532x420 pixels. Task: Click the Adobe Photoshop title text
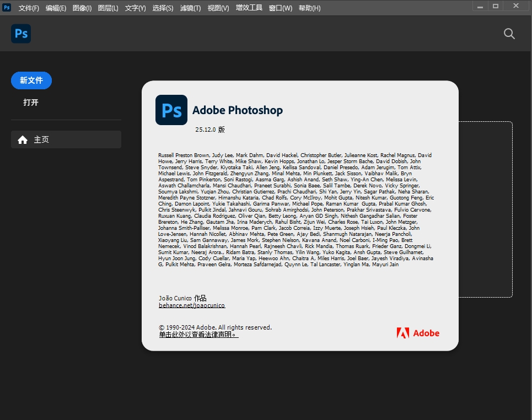pos(238,110)
